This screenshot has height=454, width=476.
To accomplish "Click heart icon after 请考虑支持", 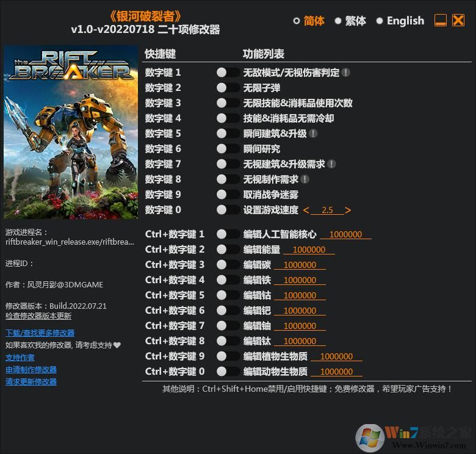I will (x=117, y=345).
